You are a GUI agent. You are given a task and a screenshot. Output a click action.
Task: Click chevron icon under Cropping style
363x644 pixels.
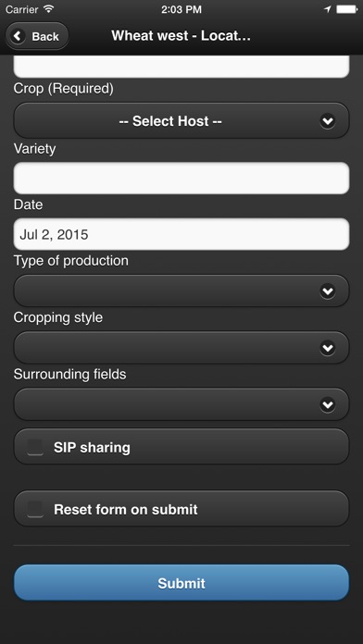coord(328,348)
